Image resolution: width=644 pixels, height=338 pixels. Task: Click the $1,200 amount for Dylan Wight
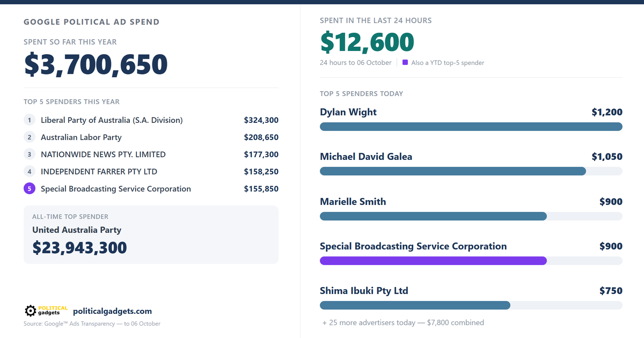tap(607, 112)
